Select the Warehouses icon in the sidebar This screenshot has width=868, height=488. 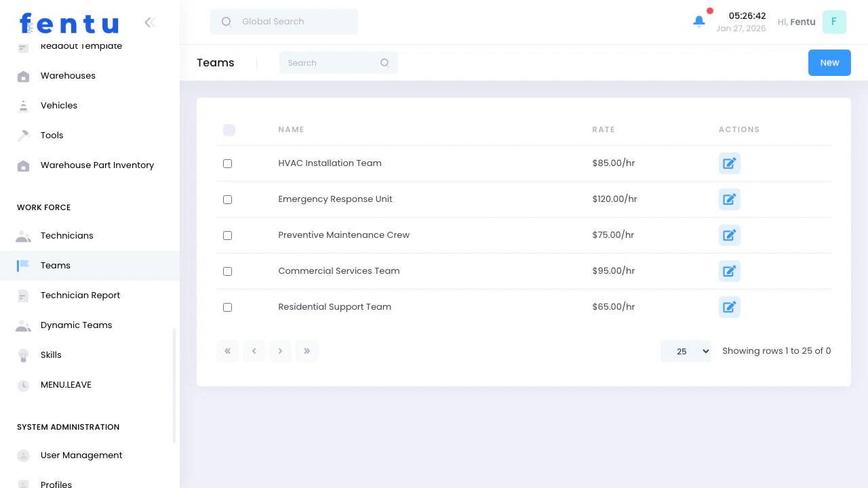pyautogui.click(x=23, y=75)
